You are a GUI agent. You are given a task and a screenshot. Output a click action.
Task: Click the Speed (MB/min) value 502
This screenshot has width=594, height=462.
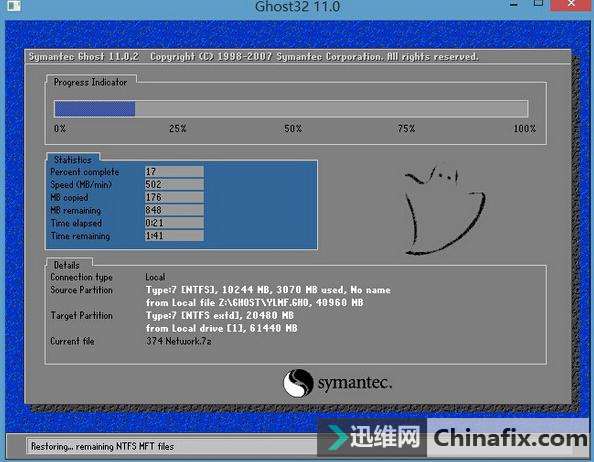pyautogui.click(x=174, y=185)
